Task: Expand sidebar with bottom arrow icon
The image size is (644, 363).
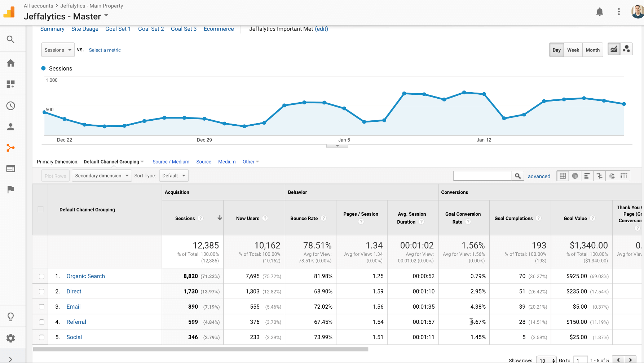Action: tap(10, 359)
